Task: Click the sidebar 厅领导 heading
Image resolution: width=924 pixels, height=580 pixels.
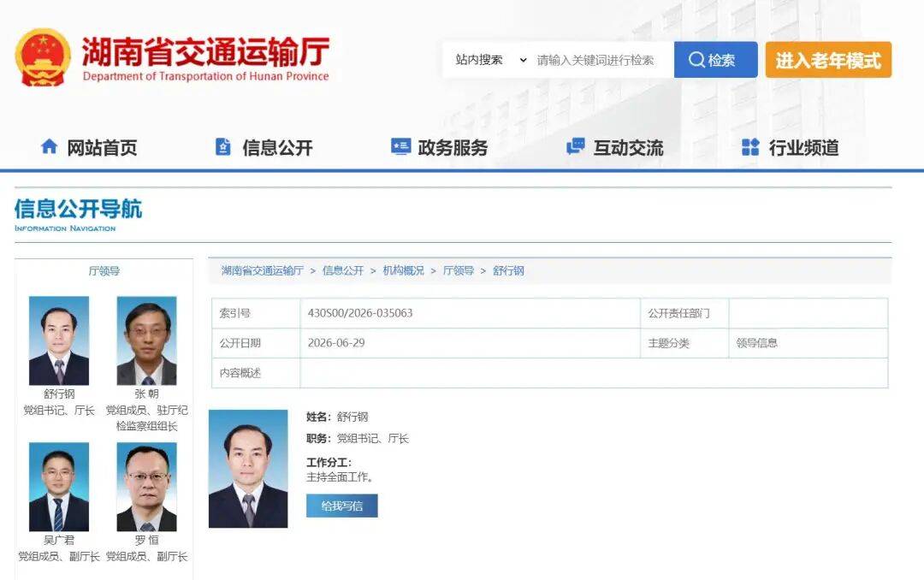Action: (x=104, y=270)
